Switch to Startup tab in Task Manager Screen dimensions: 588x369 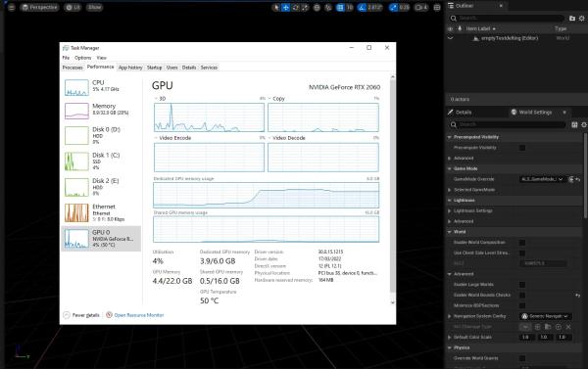pyautogui.click(x=154, y=68)
